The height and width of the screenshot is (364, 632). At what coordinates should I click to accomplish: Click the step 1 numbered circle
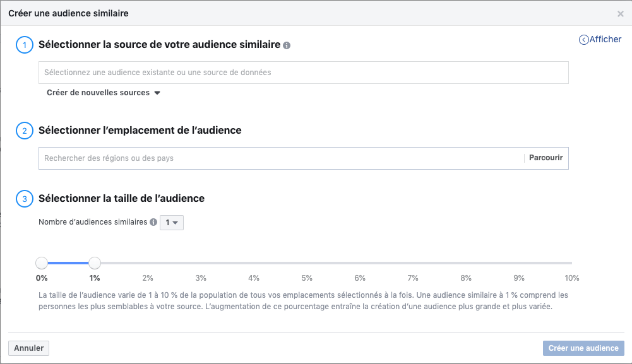24,44
